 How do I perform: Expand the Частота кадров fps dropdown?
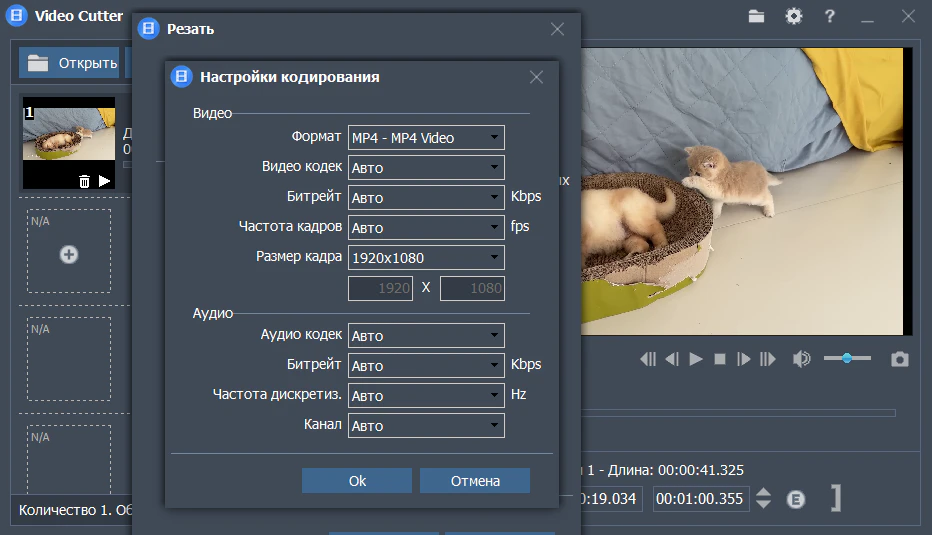(x=426, y=228)
